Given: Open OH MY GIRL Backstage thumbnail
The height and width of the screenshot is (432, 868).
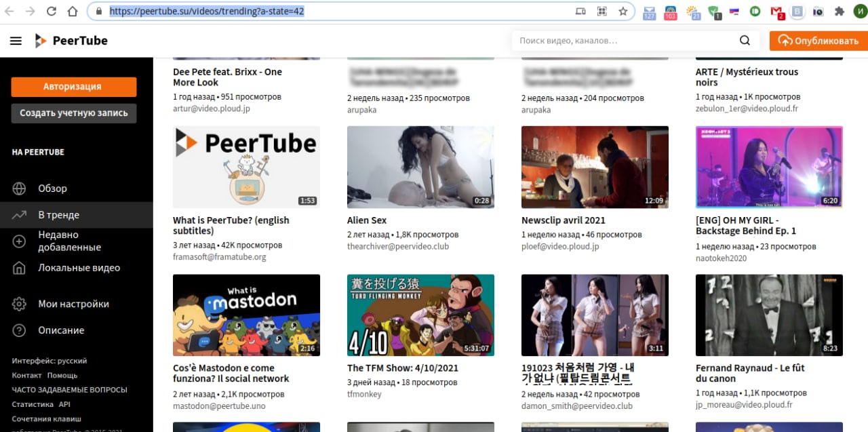Looking at the screenshot, I should (769, 167).
